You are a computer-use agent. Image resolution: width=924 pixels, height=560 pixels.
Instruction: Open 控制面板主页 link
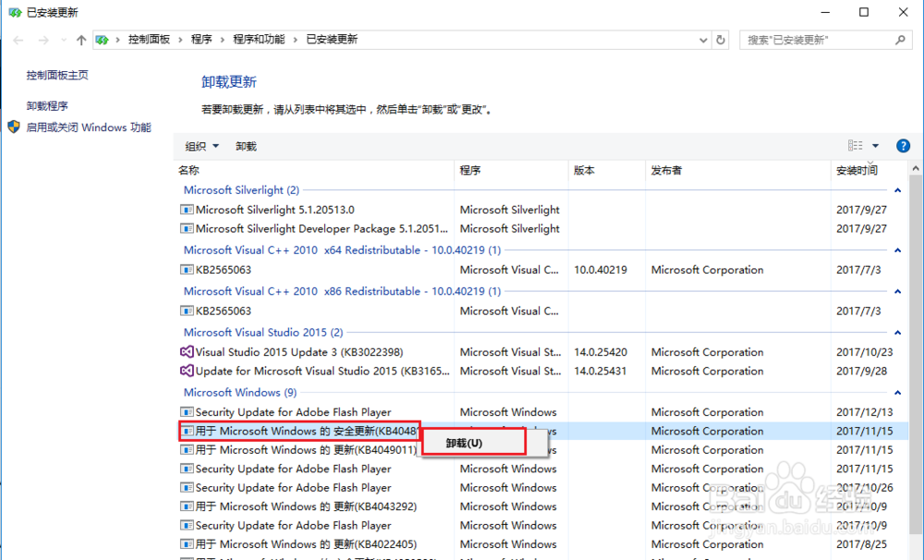[x=57, y=75]
